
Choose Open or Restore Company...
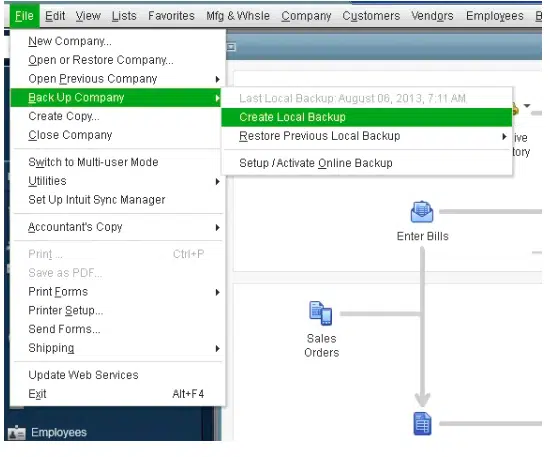point(118,60)
